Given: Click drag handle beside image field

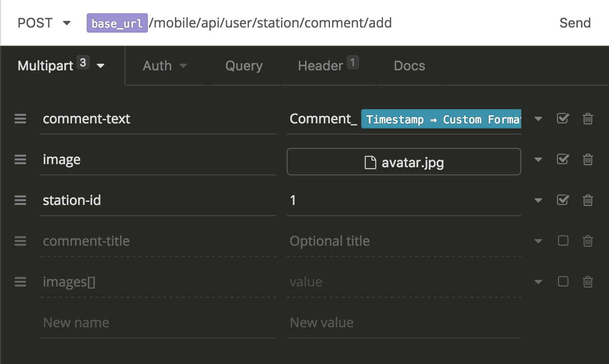Looking at the screenshot, I should (20, 160).
